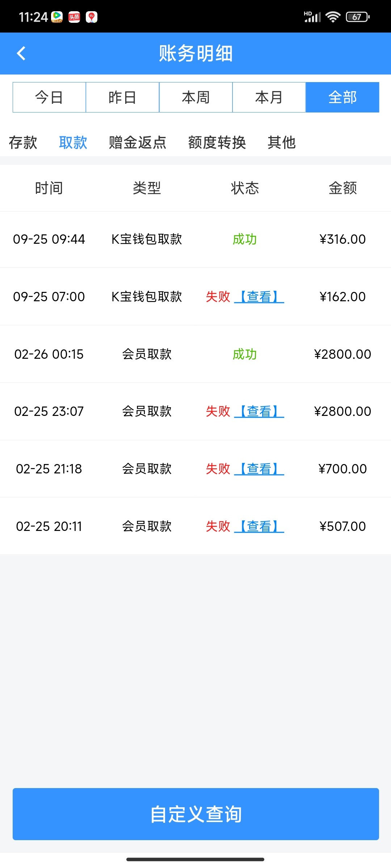
Task: Tap the Wi-Fi status icon
Action: tap(332, 17)
